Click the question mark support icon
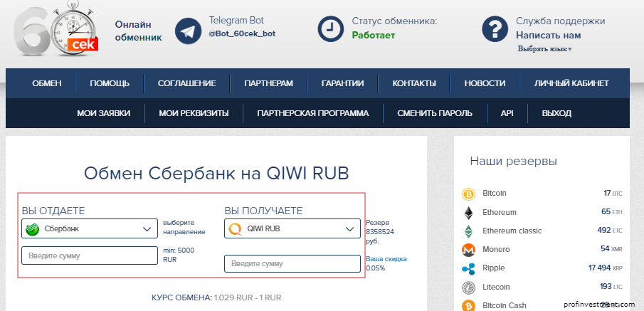The image size is (644, 311). 495,28
